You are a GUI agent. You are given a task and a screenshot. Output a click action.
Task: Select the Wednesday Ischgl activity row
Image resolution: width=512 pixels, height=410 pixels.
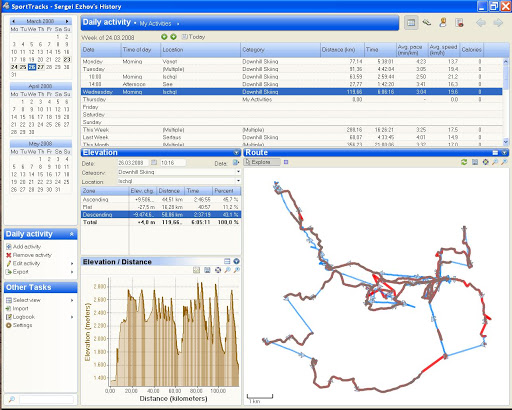point(292,92)
